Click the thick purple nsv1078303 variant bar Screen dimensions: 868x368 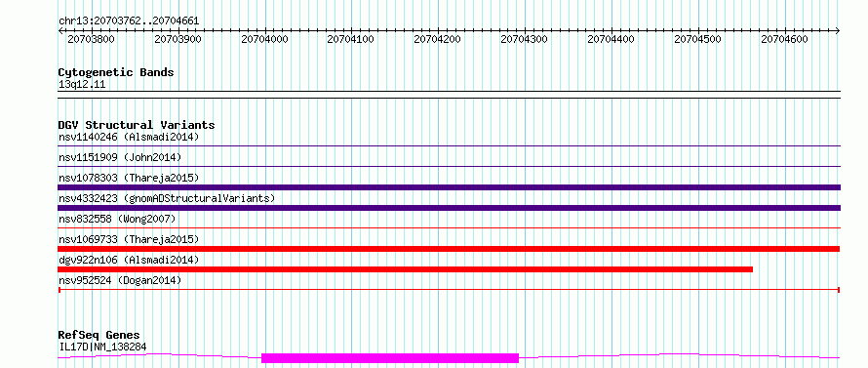(x=450, y=187)
